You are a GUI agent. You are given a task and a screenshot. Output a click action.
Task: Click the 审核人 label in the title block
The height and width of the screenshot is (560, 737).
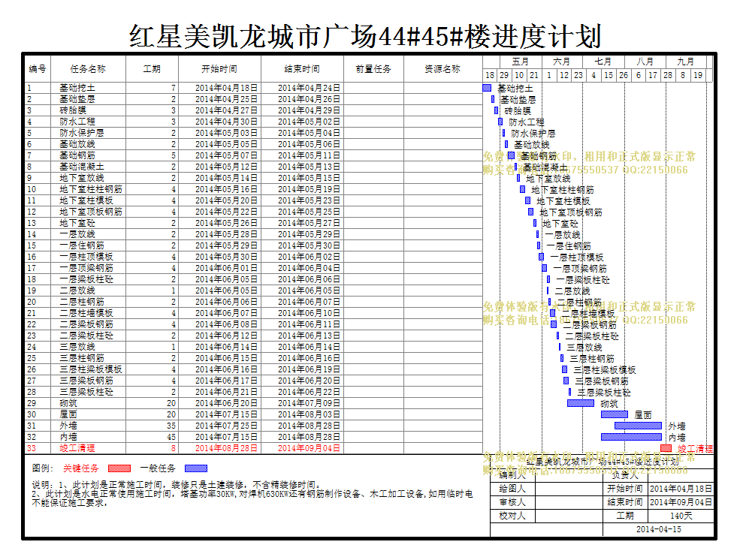tap(512, 502)
